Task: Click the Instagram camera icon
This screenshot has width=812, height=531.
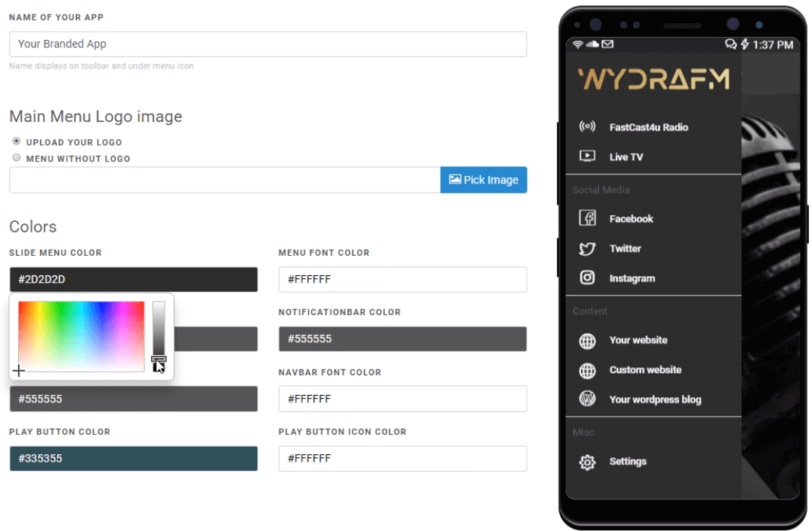Action: 586,278
